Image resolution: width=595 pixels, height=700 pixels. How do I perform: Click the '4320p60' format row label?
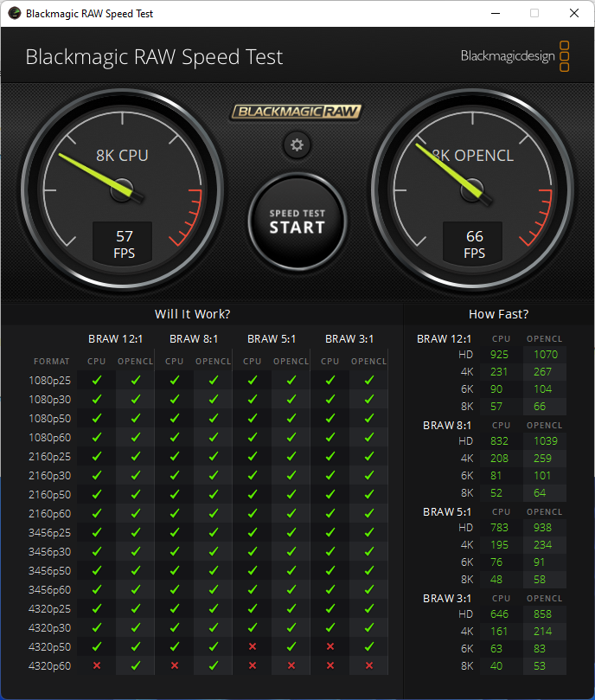(x=49, y=666)
